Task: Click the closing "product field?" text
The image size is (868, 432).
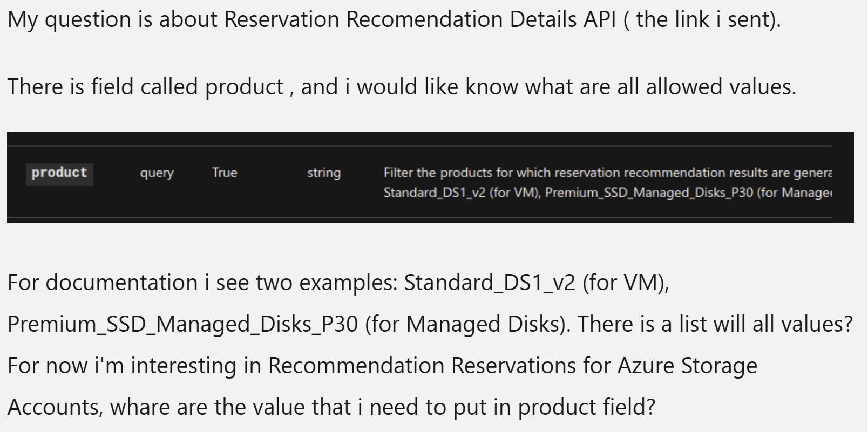Action: pyautogui.click(x=586, y=407)
